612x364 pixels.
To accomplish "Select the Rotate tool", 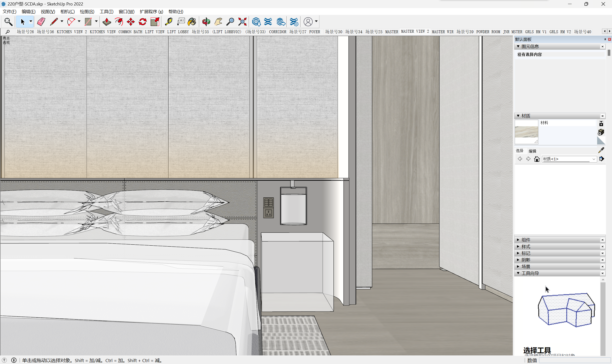I will point(143,22).
